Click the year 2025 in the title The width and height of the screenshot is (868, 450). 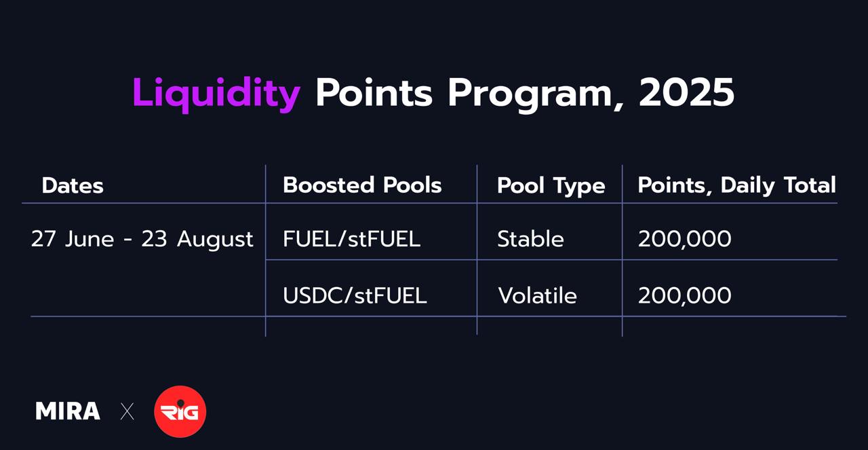pyautogui.click(x=686, y=93)
